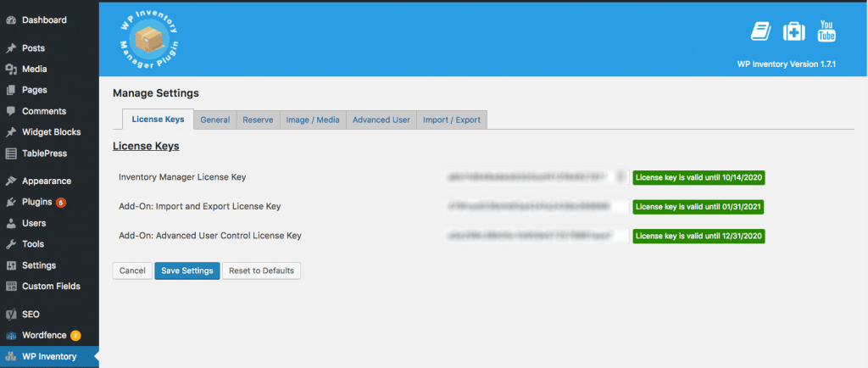Click the Plugins plug icon
Screen dimensions: 868x368
(10, 202)
